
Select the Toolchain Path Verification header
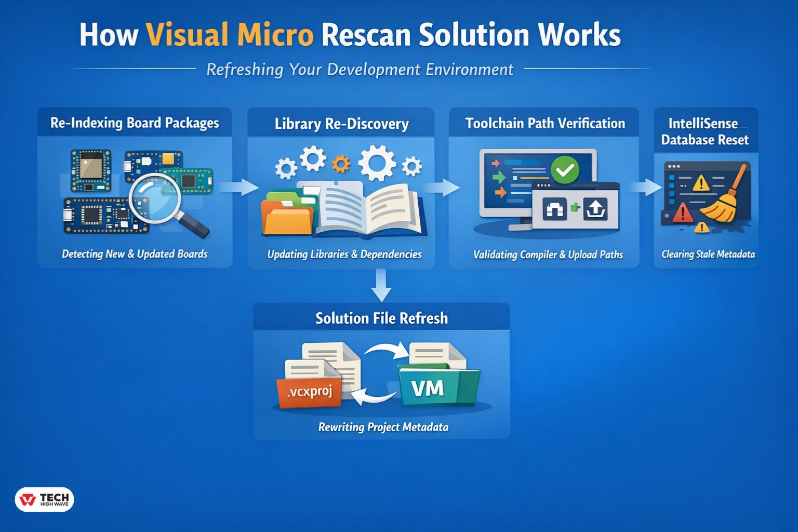(x=545, y=123)
